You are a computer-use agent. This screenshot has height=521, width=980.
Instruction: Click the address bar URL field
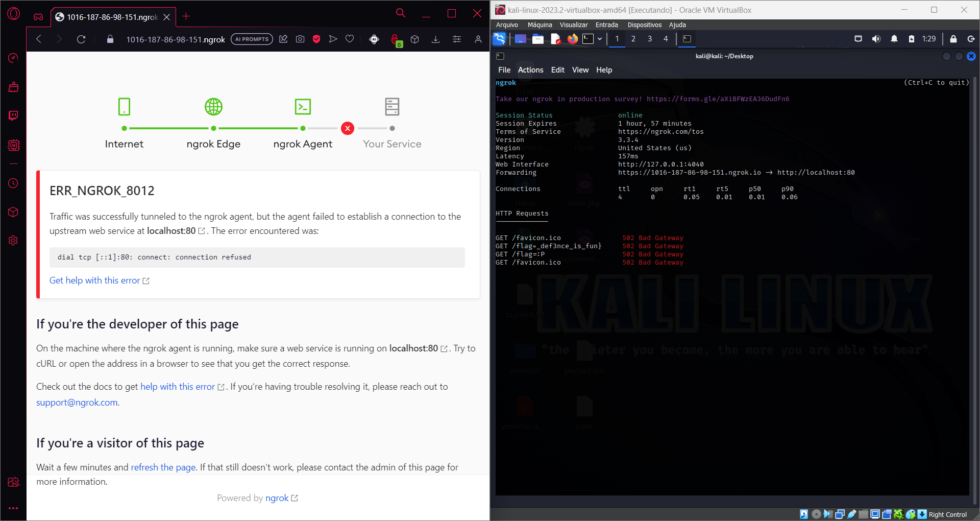click(x=176, y=39)
